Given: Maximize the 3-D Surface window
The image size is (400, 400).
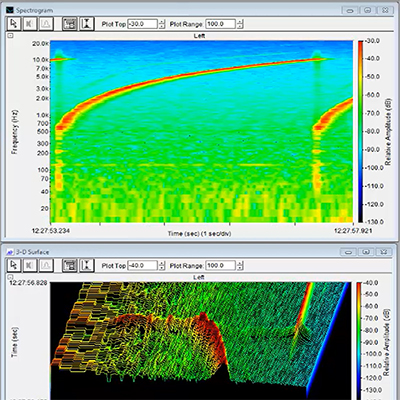Looking at the screenshot, I should point(366,252).
